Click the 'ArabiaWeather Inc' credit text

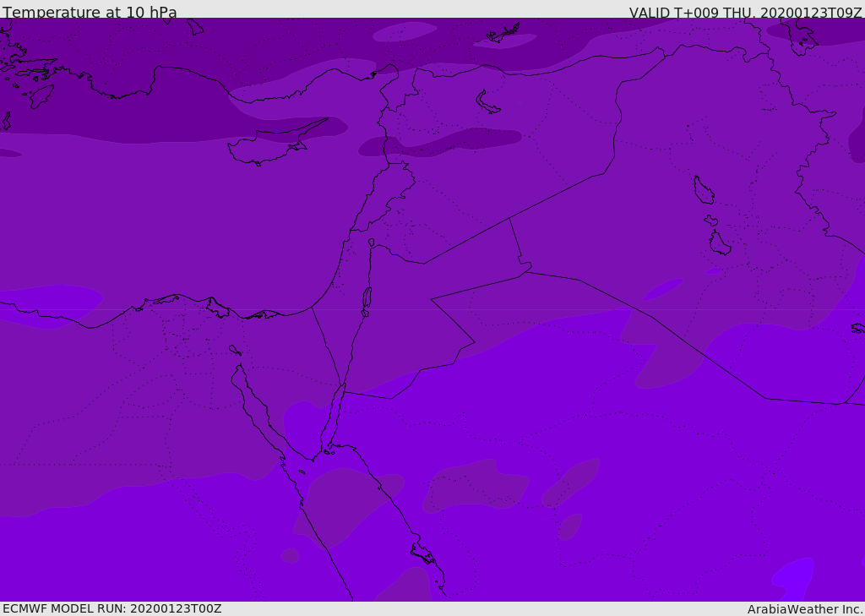[804, 609]
